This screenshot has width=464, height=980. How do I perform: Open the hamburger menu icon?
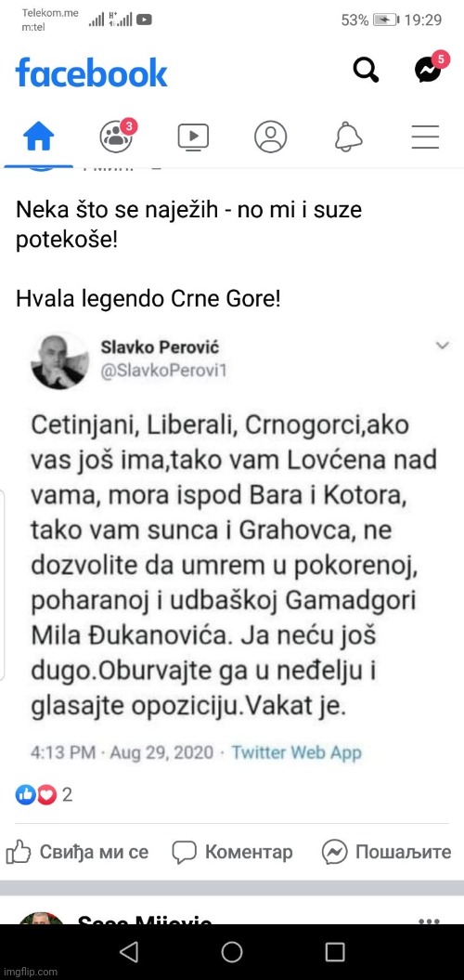425,136
